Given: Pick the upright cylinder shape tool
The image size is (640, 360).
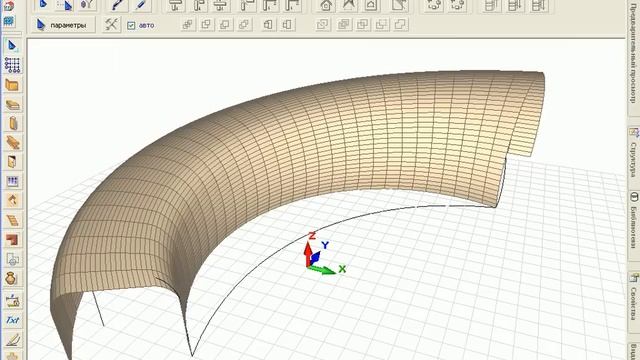Looking at the screenshot, I should point(13,123).
